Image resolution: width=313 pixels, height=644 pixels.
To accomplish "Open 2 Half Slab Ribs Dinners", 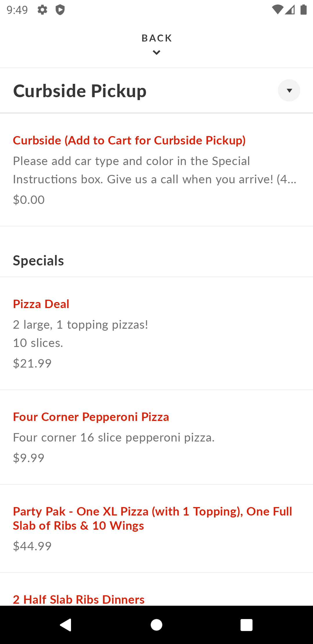I will [79, 599].
